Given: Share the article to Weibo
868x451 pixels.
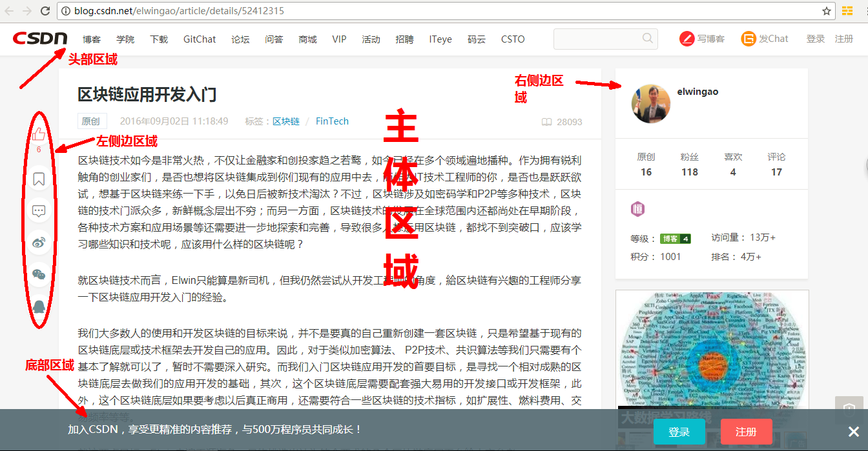Looking at the screenshot, I should [x=39, y=243].
